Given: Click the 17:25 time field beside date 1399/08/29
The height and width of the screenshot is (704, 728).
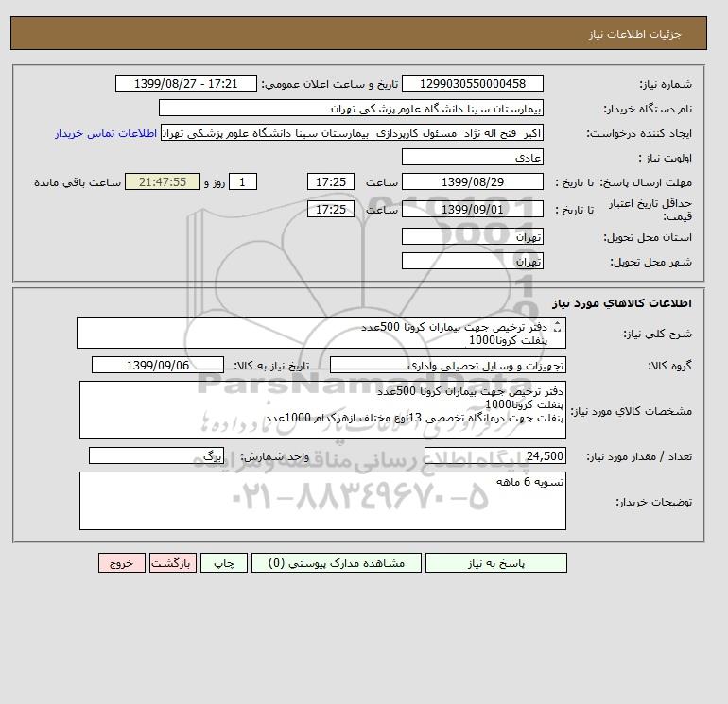Looking at the screenshot, I should pyautogui.click(x=331, y=182).
